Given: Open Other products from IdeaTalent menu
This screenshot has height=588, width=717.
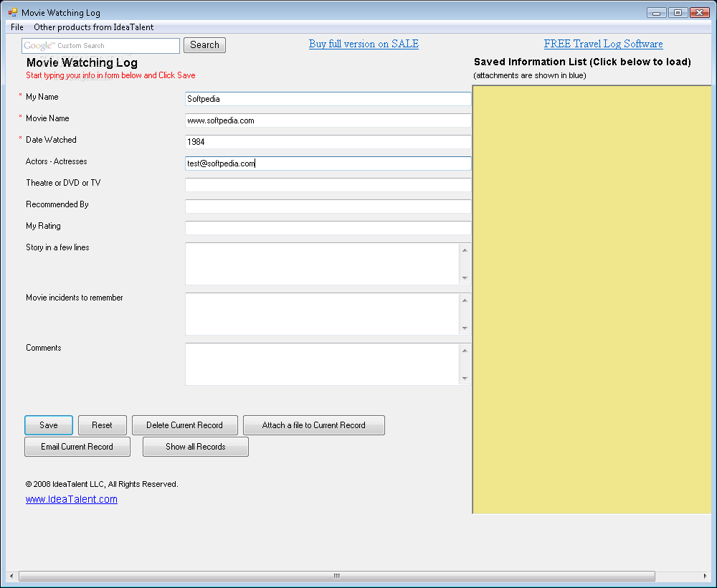Looking at the screenshot, I should pyautogui.click(x=93, y=27).
